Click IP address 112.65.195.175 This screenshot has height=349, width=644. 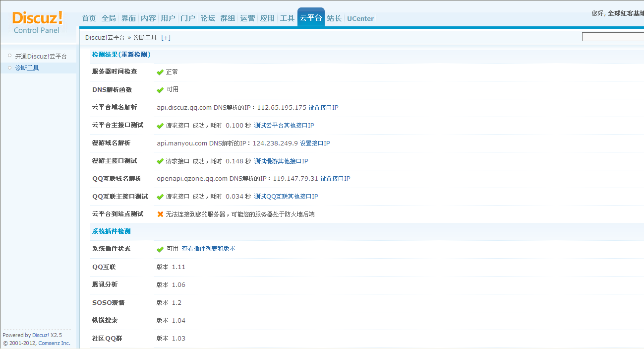pyautogui.click(x=282, y=107)
